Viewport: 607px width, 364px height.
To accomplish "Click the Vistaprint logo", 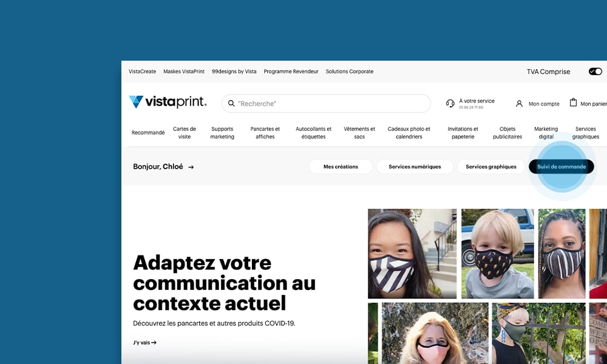I will tap(168, 102).
